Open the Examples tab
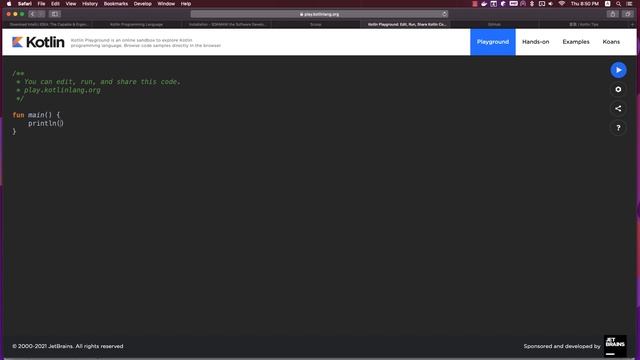 576,42
